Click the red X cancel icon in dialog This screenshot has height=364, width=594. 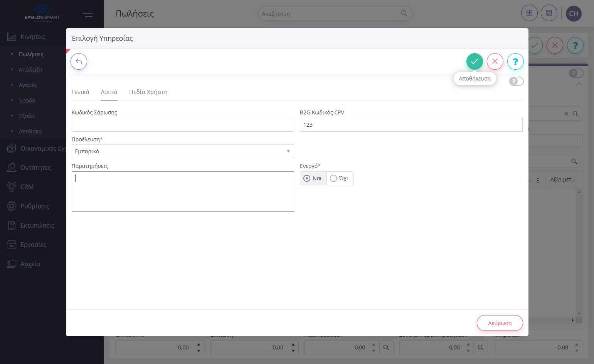(495, 61)
